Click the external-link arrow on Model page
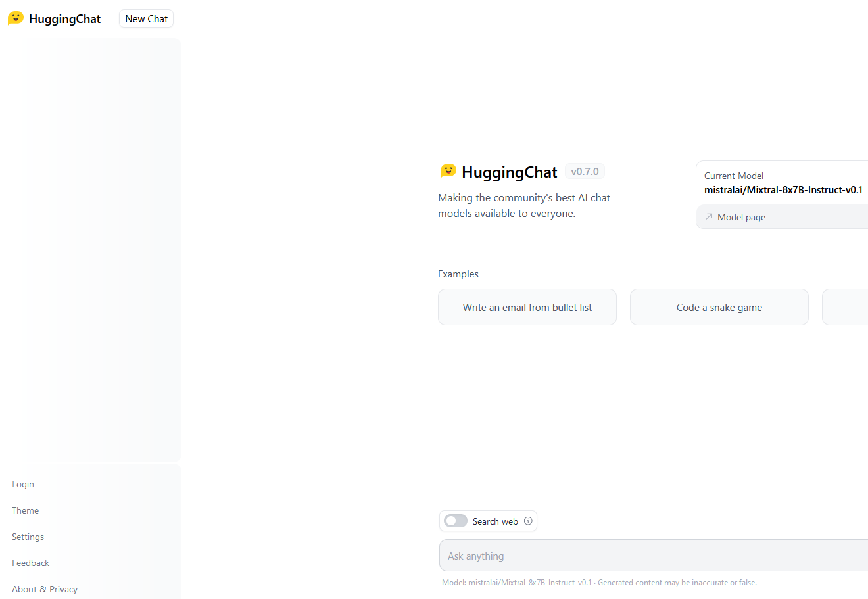 pyautogui.click(x=709, y=216)
